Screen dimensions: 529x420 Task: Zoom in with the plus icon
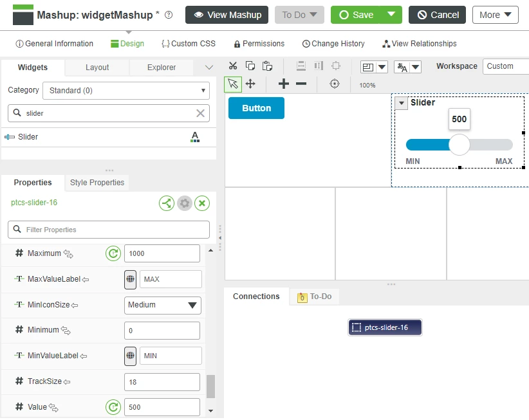click(x=284, y=84)
